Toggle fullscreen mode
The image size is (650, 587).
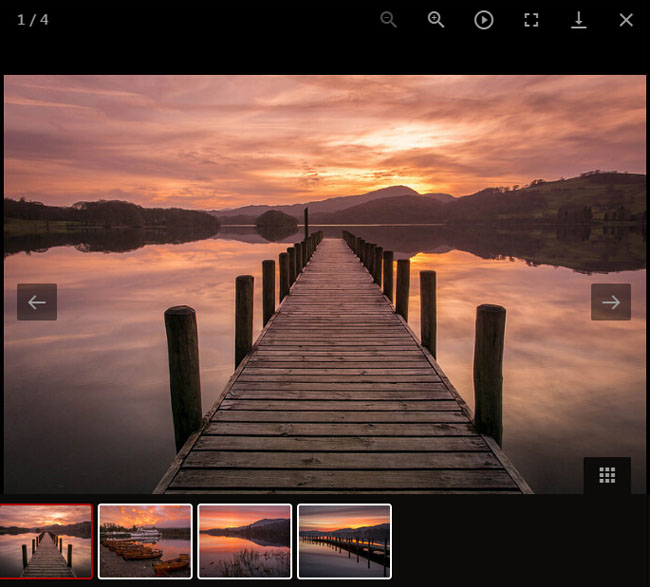[x=531, y=20]
